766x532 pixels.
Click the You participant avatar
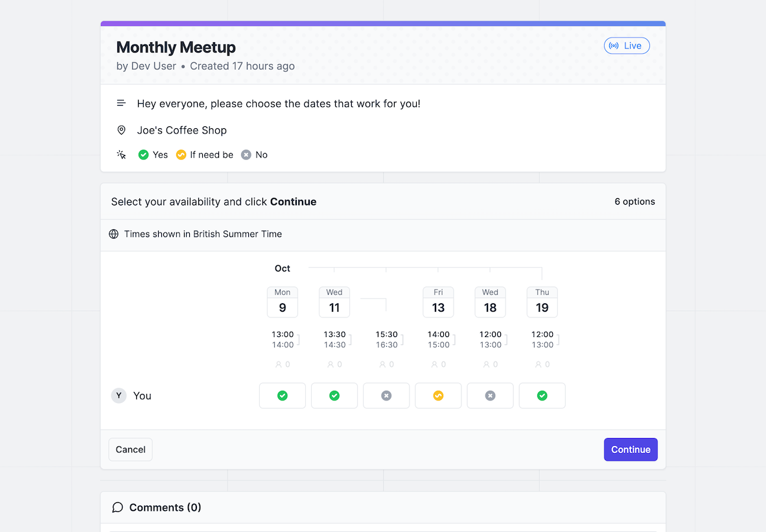pos(119,395)
